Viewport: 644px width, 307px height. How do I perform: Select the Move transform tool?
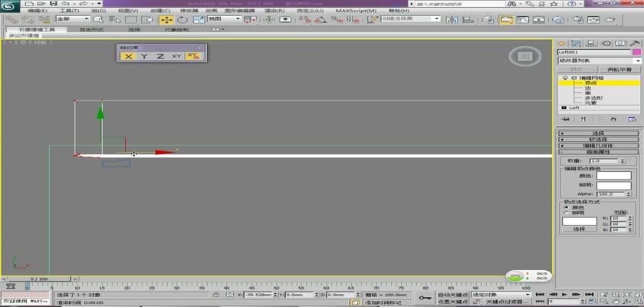[x=166, y=20]
